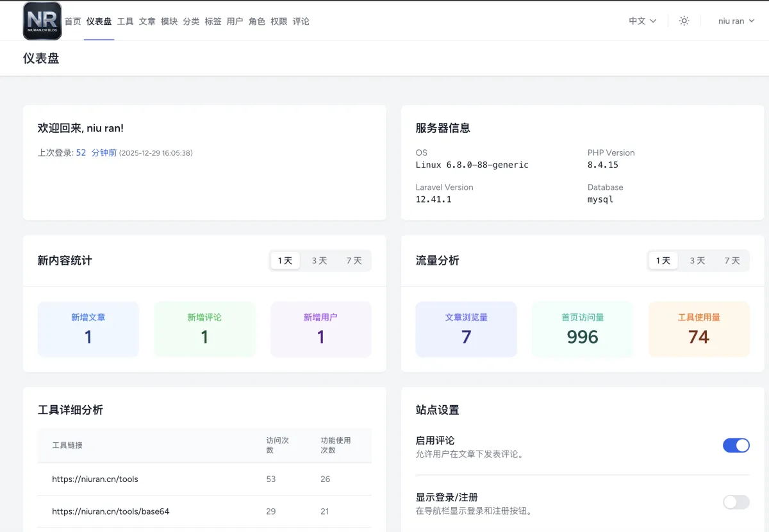Open the 中文 language dropdown

(x=642, y=21)
